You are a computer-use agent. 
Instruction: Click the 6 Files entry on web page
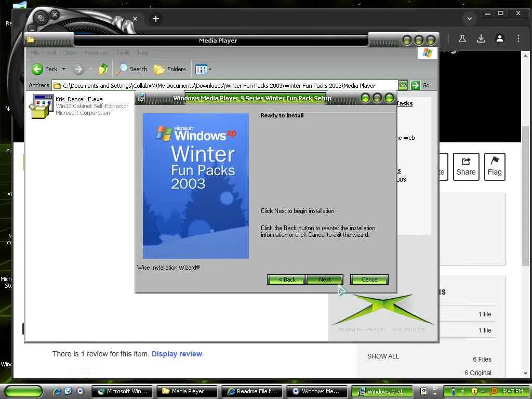(482, 360)
